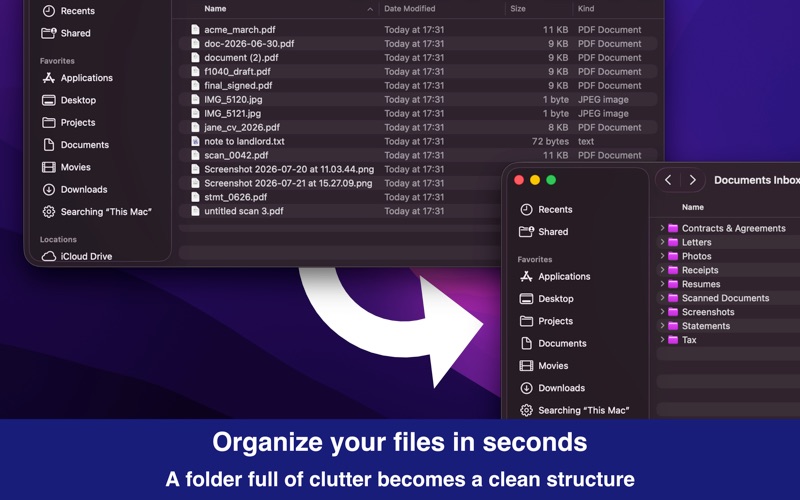Sort by Kind column header
This screenshot has height=500, width=800.
pyautogui.click(x=586, y=9)
